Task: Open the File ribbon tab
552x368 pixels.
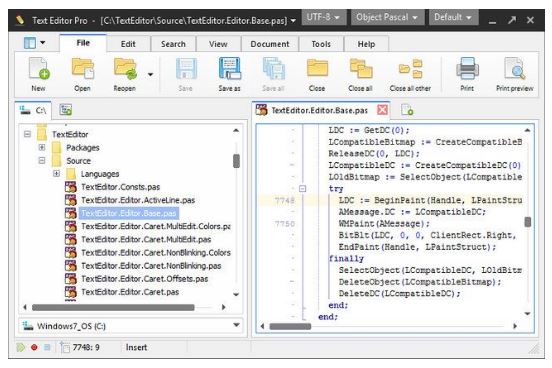Action: point(83,43)
